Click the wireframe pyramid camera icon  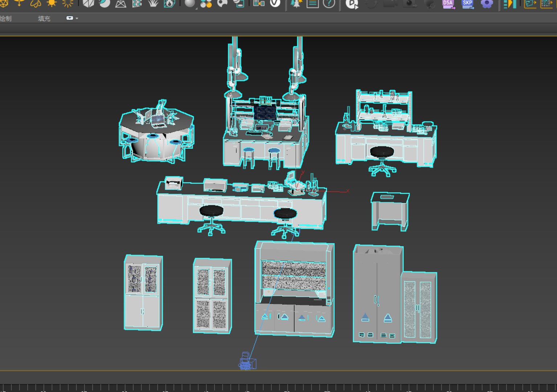(121, 3)
